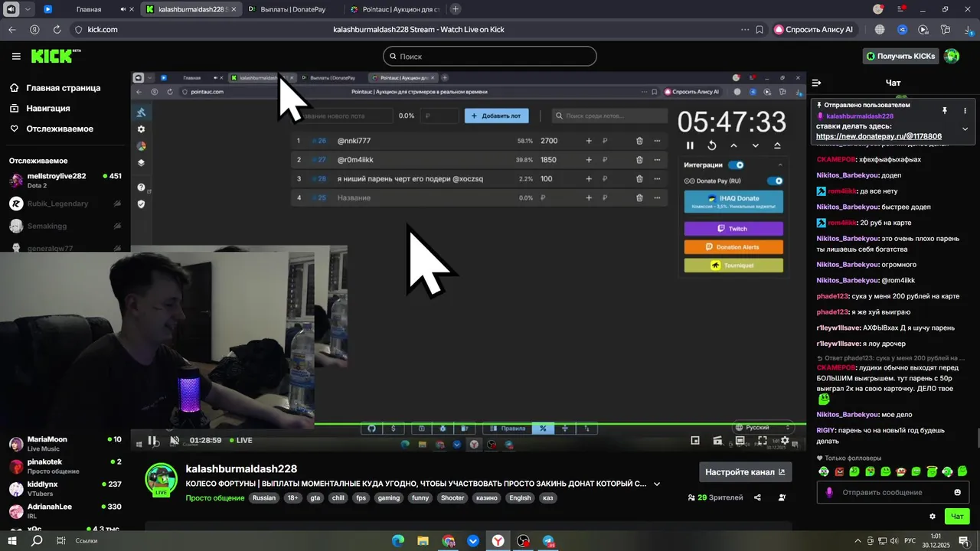Open stream player settings gear
This screenshot has height=551, width=980.
click(x=785, y=440)
